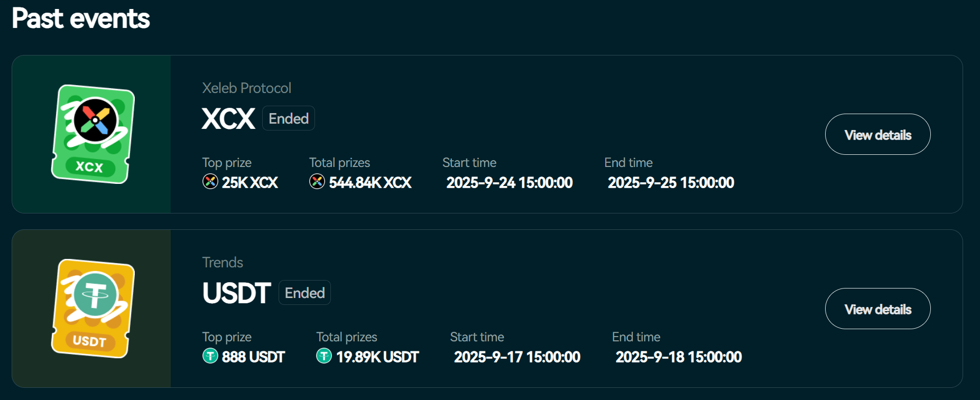
Task: Click the XCX coin icon beside 544.84K XCX
Action: pyautogui.click(x=317, y=182)
